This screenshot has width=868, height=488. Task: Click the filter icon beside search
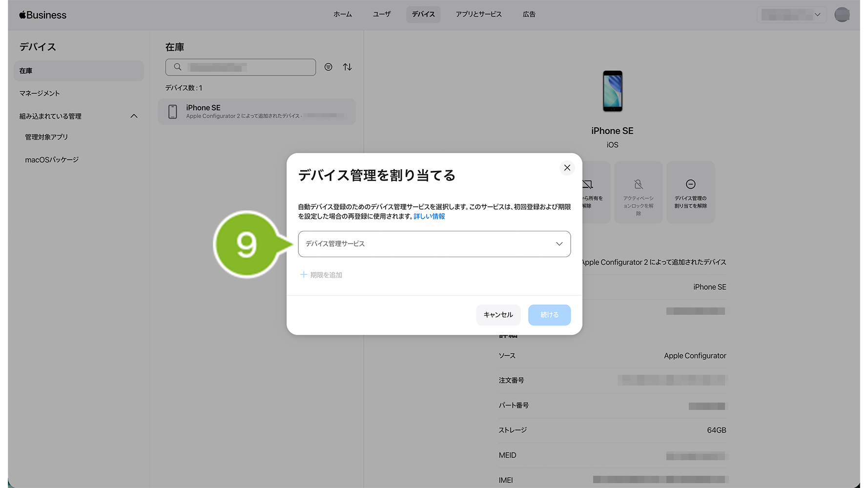pos(329,67)
